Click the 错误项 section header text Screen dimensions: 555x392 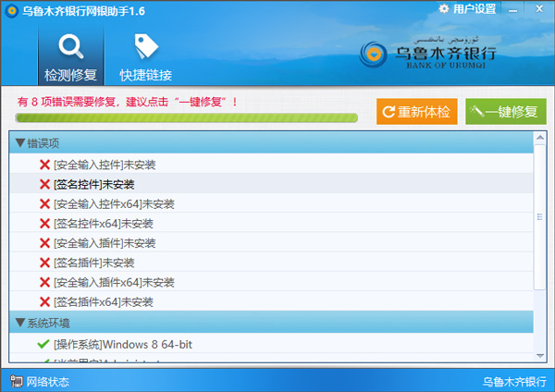coord(43,143)
